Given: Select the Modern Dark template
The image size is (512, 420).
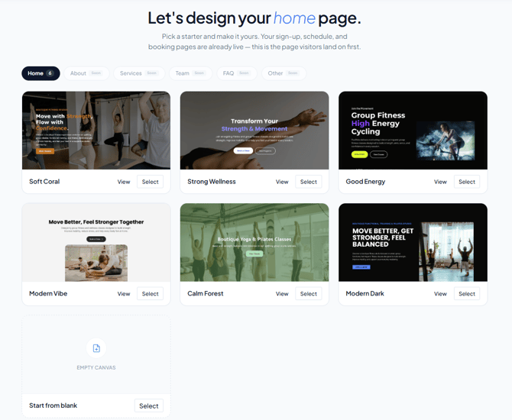Looking at the screenshot, I should (x=467, y=294).
